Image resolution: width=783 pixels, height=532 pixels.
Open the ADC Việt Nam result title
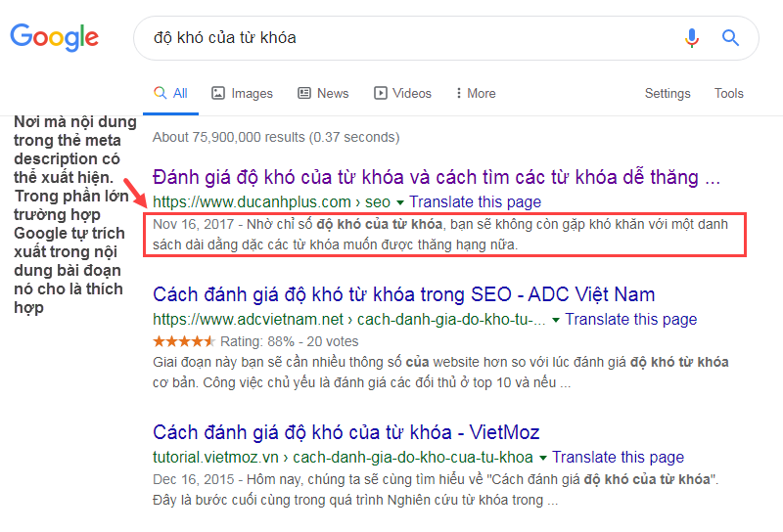(x=403, y=294)
